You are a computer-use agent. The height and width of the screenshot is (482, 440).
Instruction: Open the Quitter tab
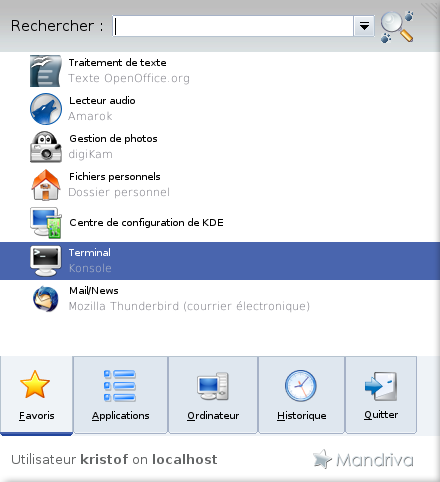(x=381, y=395)
